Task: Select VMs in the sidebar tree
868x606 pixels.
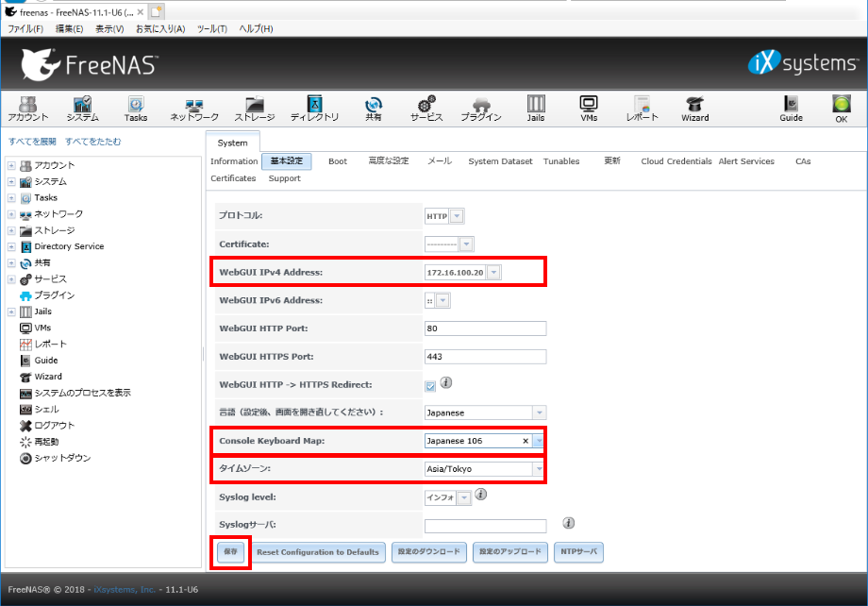Action: [42, 328]
